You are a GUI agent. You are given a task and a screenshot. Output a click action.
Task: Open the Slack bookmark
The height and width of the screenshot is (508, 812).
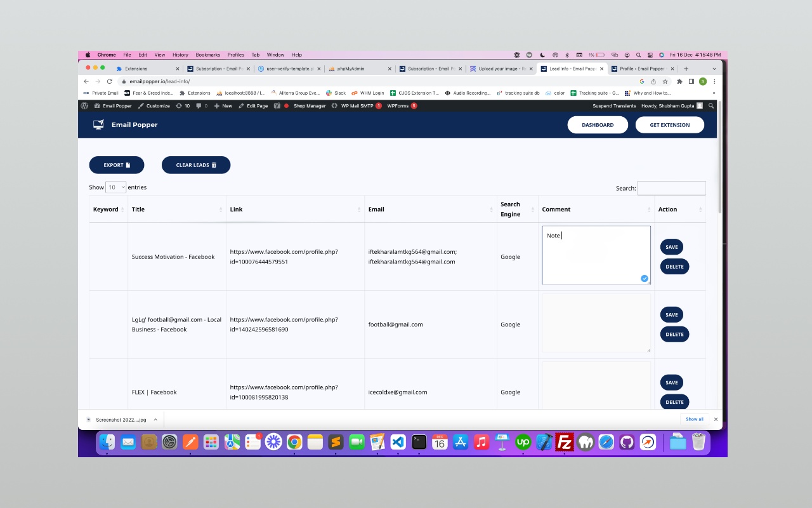pos(336,93)
